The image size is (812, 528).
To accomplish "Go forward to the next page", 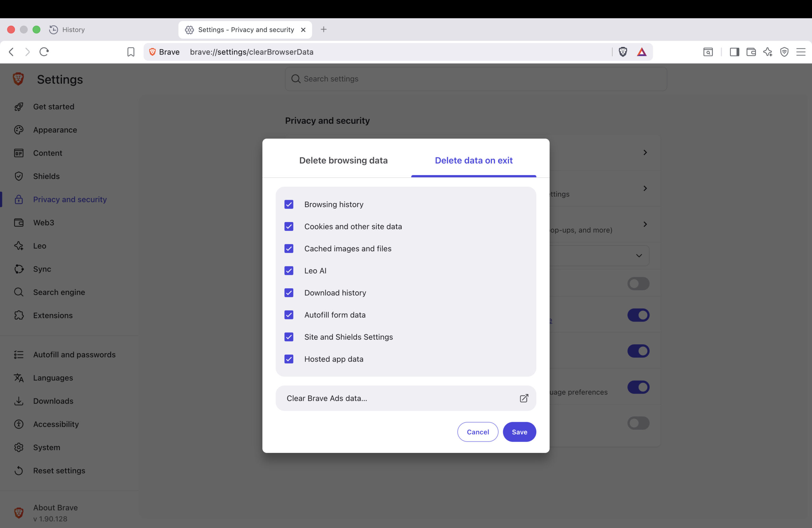I will 28,52.
